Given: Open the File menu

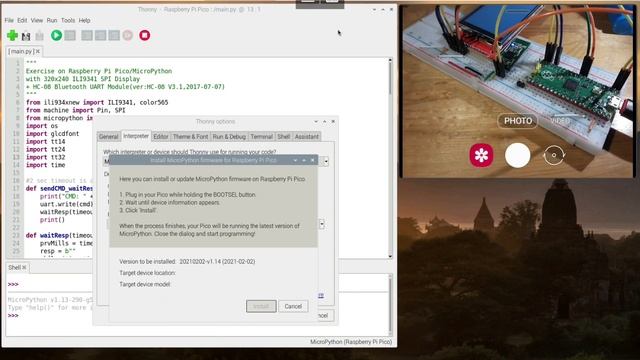Looking at the screenshot, I should pos(9,20).
